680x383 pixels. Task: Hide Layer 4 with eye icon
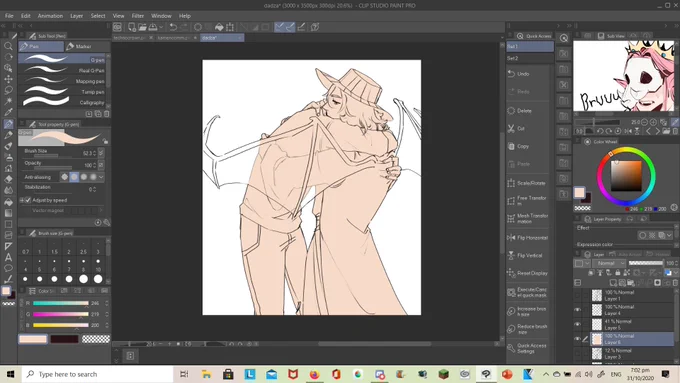pos(577,310)
